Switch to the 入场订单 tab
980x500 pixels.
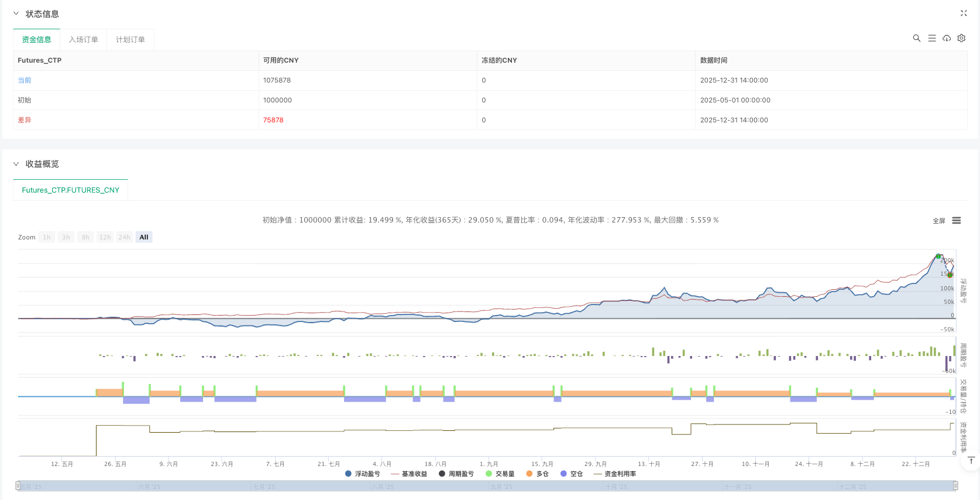coord(83,40)
